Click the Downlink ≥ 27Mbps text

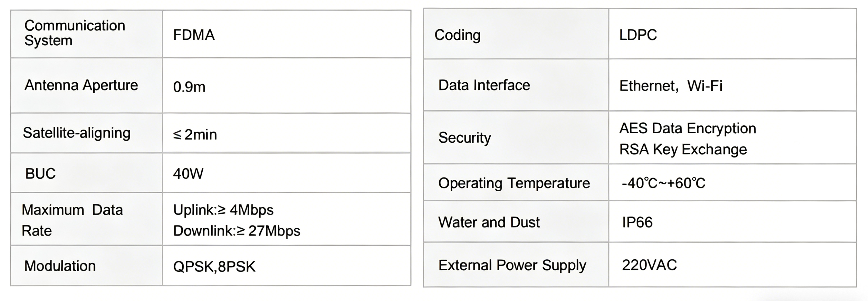[x=237, y=231]
